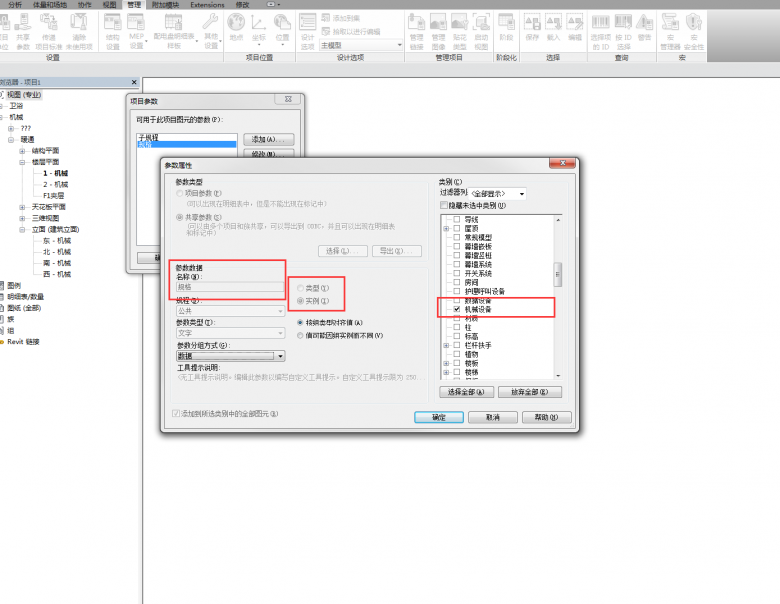
Task: Open the 参数分组方式 dropdown
Action: click(280, 355)
